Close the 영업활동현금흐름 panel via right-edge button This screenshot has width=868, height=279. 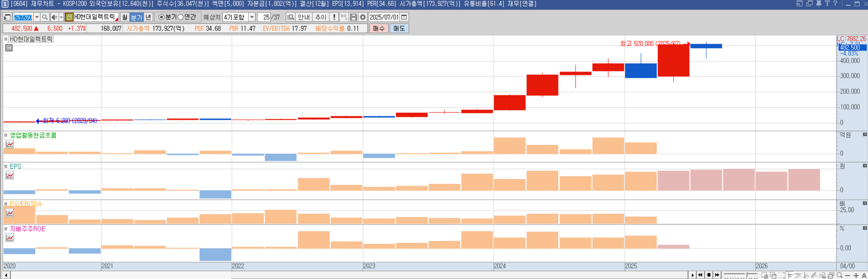[x=865, y=135]
